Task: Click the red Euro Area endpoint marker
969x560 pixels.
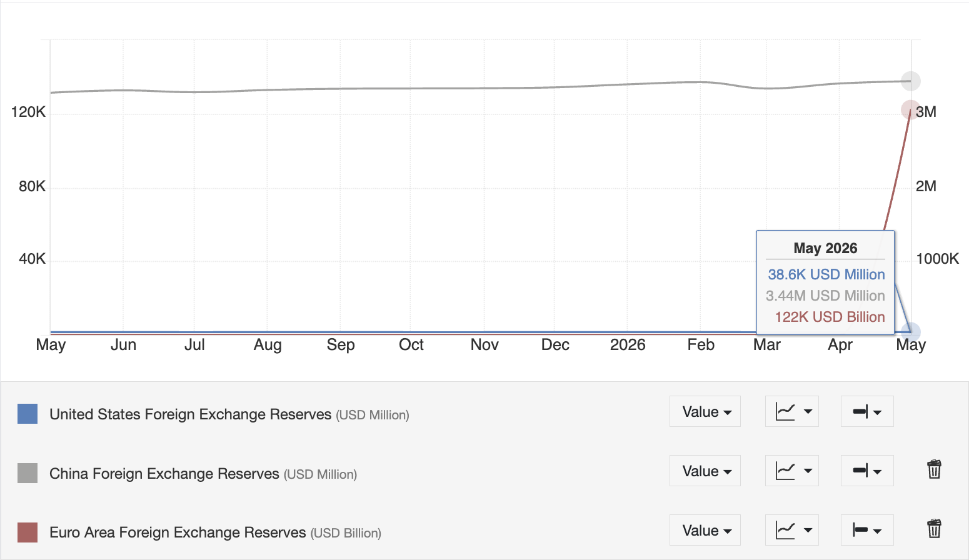Action: coord(911,110)
